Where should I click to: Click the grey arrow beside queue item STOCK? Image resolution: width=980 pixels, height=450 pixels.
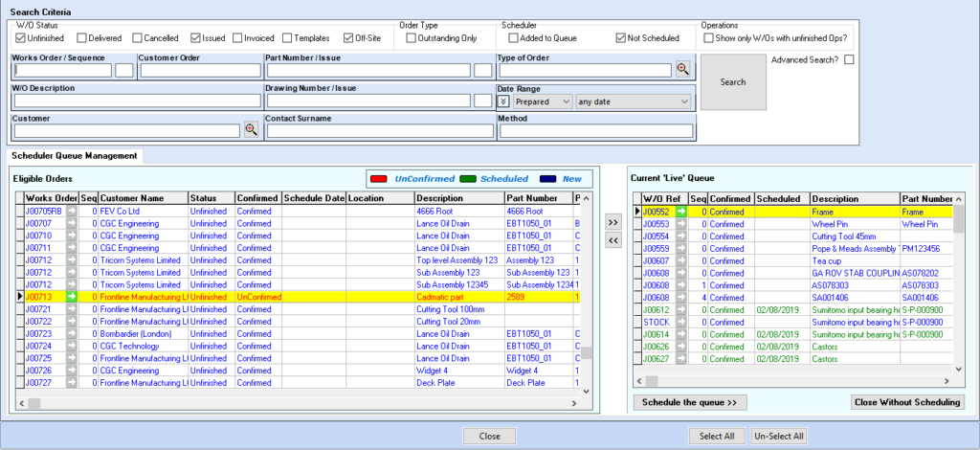pos(680,323)
